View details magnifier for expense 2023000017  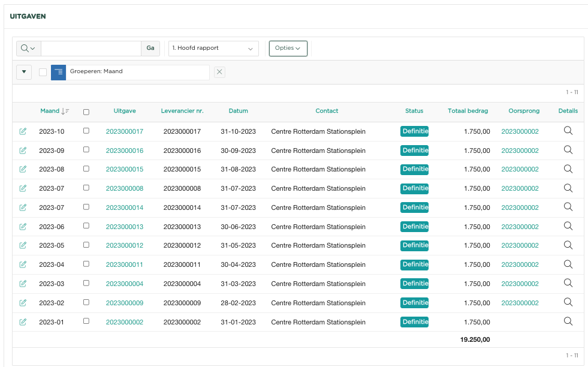click(x=568, y=131)
